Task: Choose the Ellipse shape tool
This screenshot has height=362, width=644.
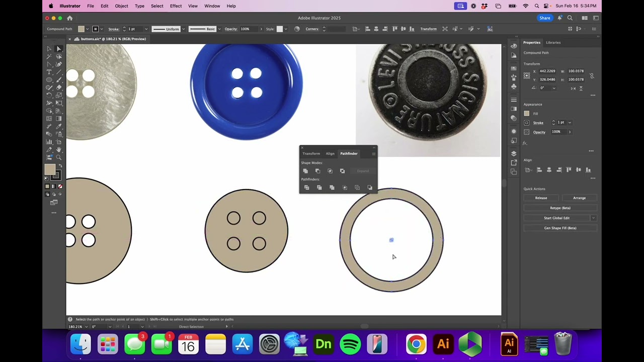Action: [x=49, y=80]
